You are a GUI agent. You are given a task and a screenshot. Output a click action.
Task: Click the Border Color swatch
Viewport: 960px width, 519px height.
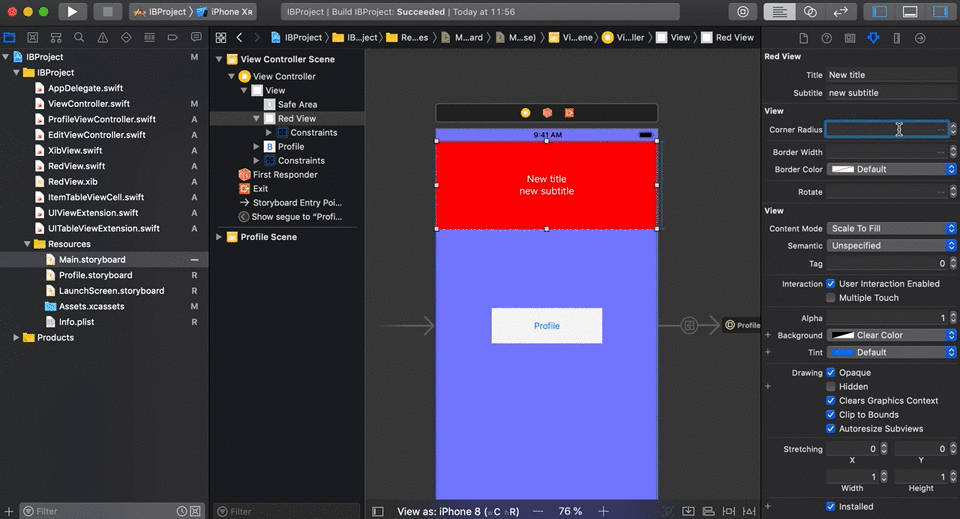842,169
